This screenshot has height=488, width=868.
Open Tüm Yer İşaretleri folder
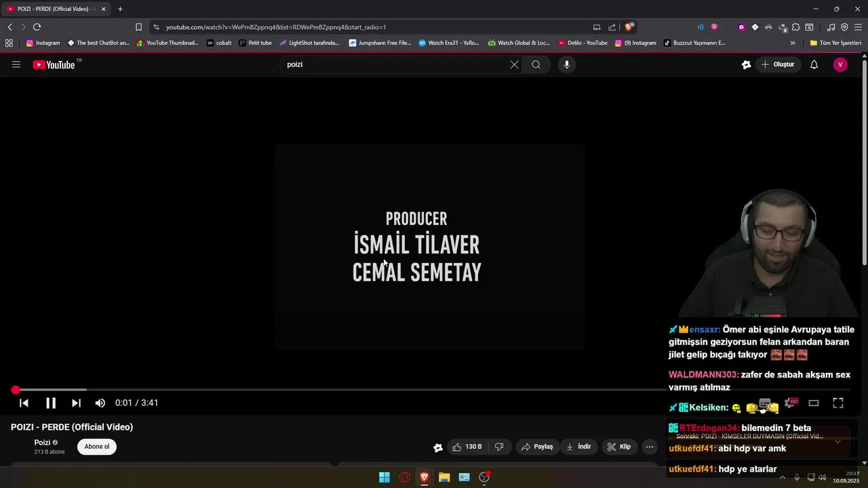tap(835, 43)
